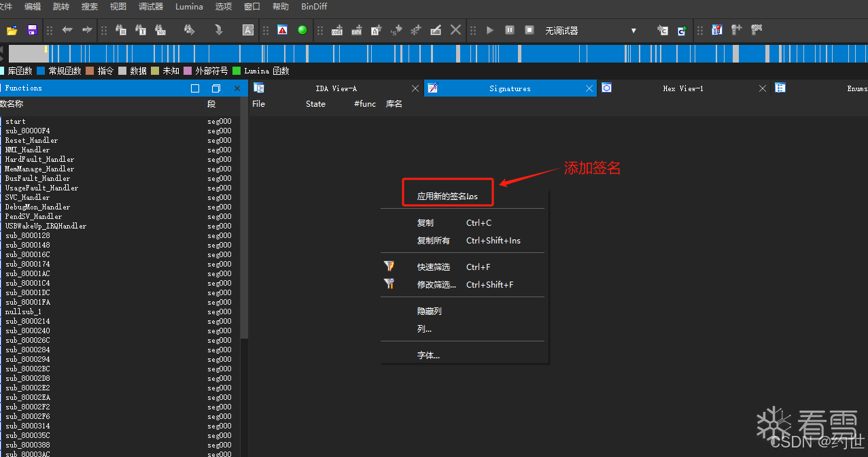The width and height of the screenshot is (868, 457).
Task: Start the process with the play icon
Action: (490, 30)
